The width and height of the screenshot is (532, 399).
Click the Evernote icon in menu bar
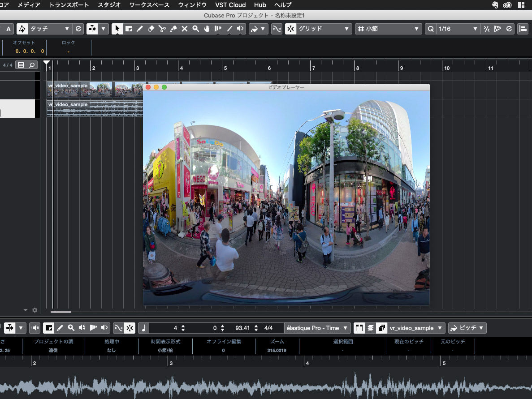tap(495, 5)
